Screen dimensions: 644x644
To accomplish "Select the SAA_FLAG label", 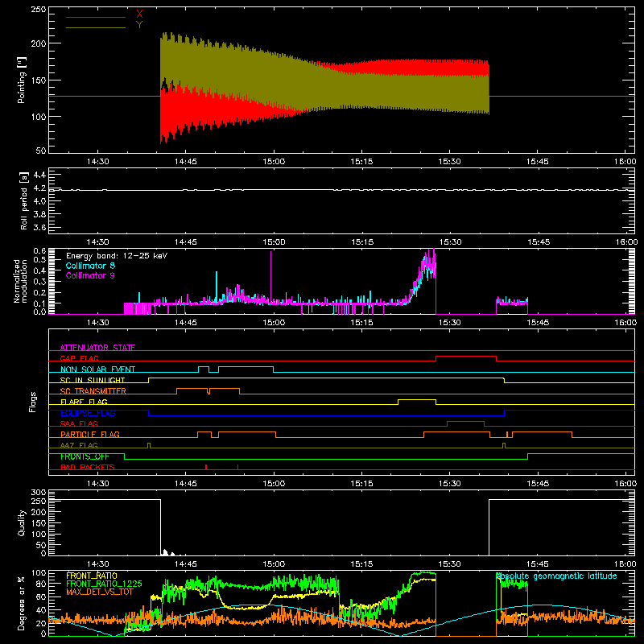I will click(79, 423).
